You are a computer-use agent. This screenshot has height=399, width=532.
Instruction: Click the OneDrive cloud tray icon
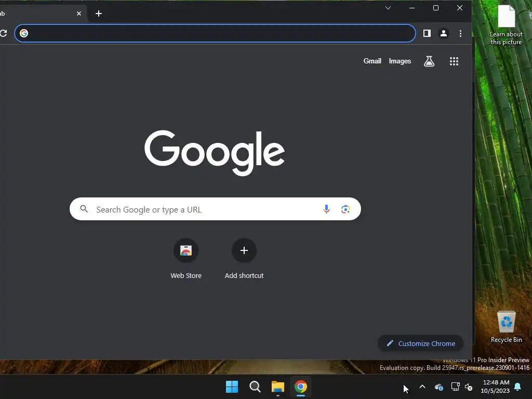pos(438,387)
